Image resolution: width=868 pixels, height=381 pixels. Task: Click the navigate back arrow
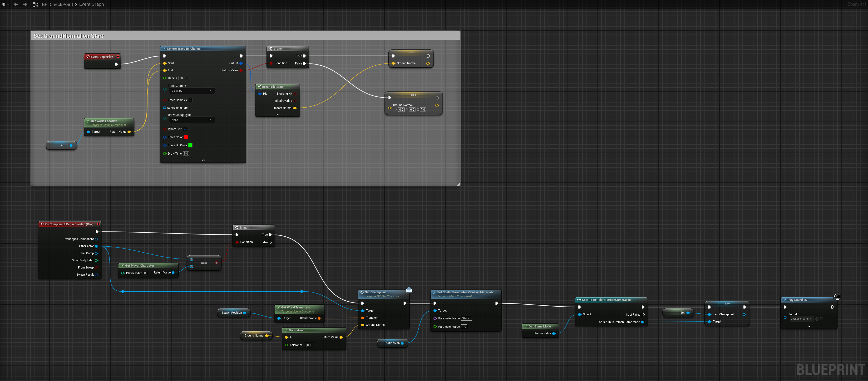point(16,4)
